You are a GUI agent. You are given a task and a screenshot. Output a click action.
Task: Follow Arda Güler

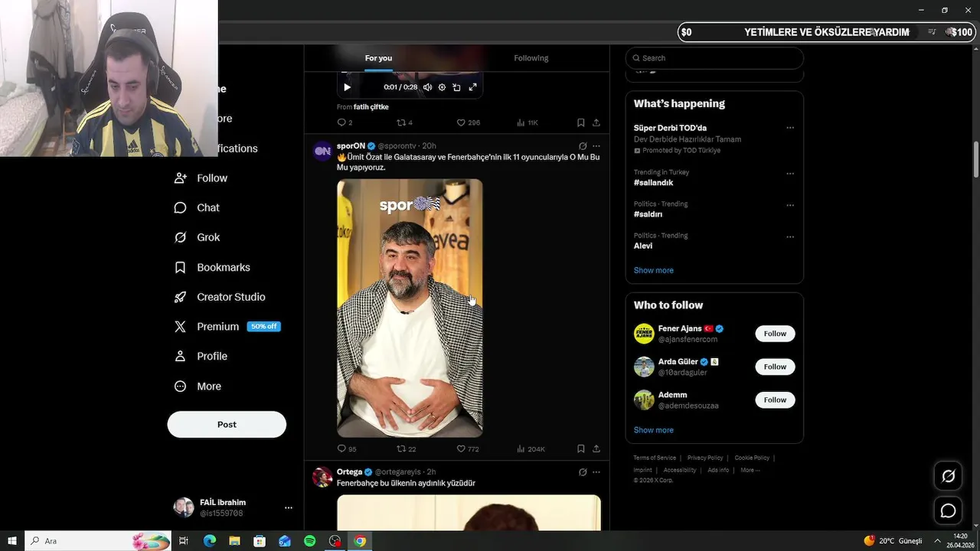[775, 367]
